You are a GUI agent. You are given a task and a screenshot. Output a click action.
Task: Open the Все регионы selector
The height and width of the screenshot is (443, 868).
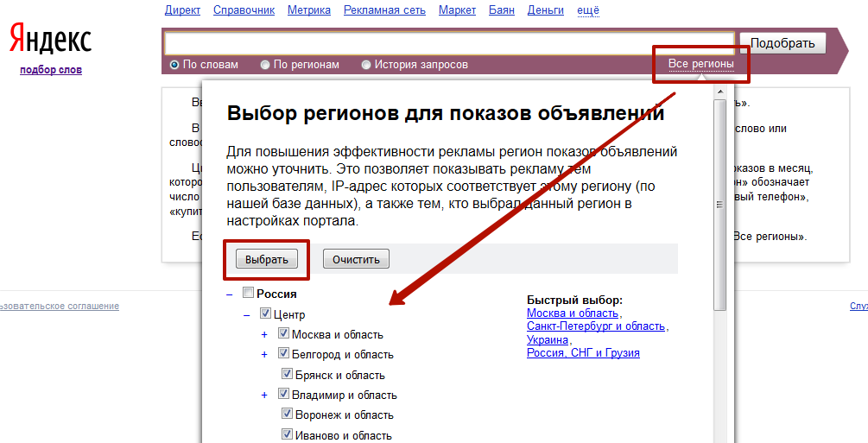coord(700,64)
